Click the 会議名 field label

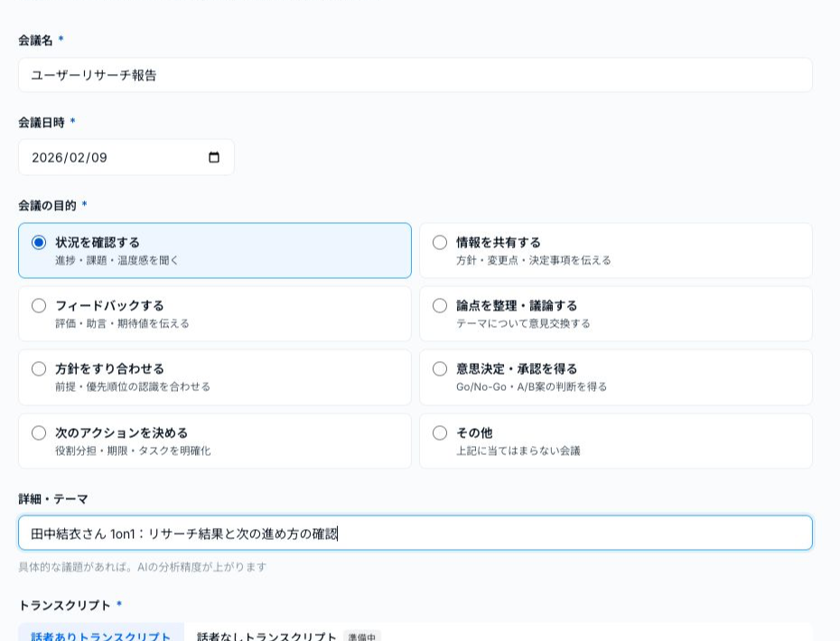35,40
